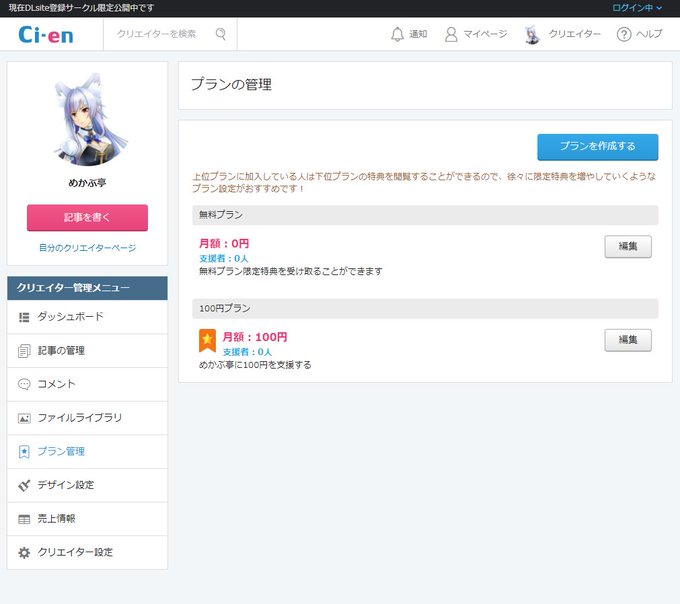
Task: Click the 記事を書く button
Action: (x=87, y=218)
